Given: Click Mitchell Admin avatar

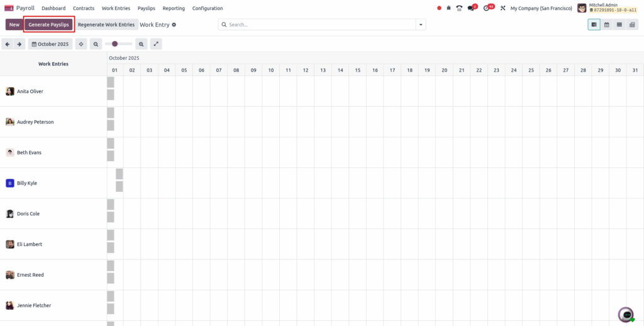Looking at the screenshot, I should click(582, 8).
